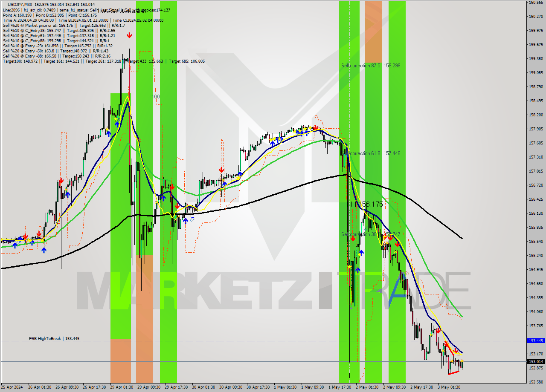Click the 160.565 price axis value
This screenshot has height=392, width=546.
click(x=535, y=3)
